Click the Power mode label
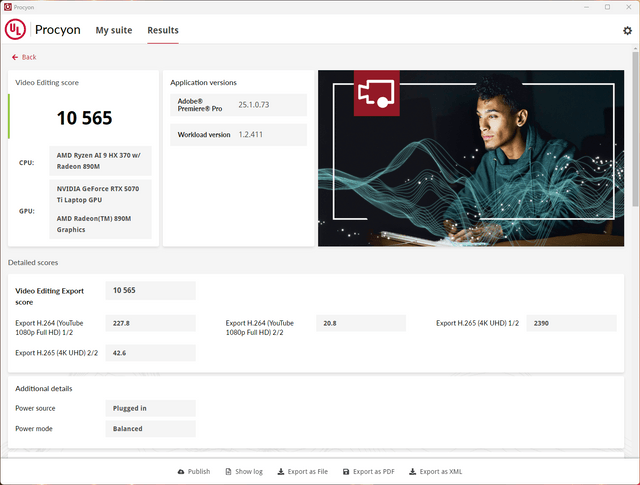This screenshot has width=640, height=485. 34,429
